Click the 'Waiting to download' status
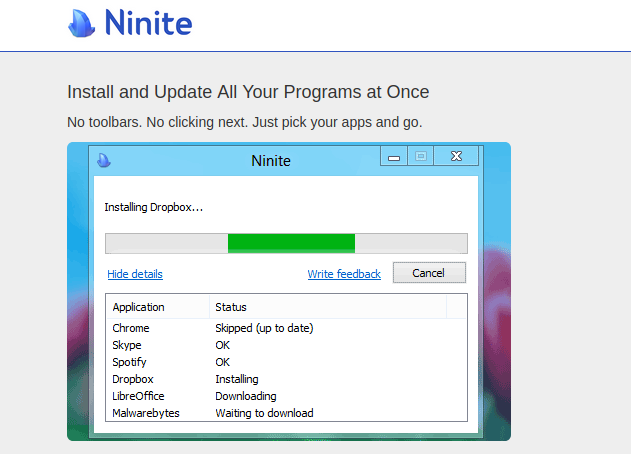This screenshot has height=454, width=631. click(264, 413)
